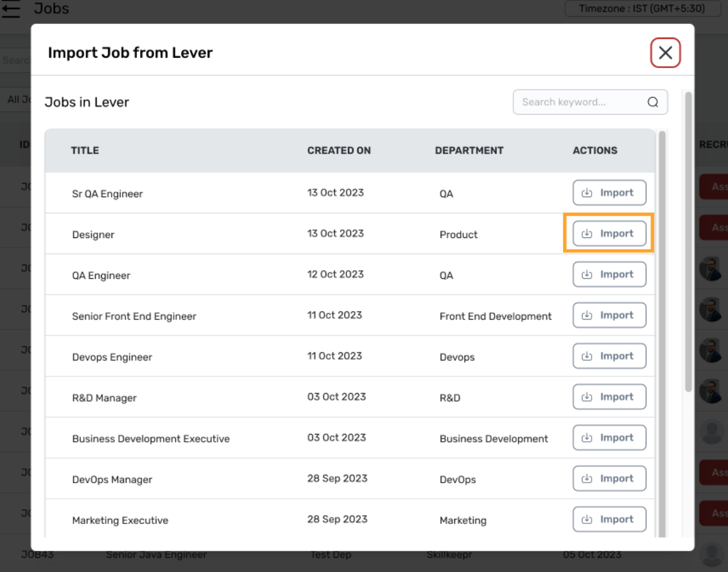The height and width of the screenshot is (572, 728).
Task: Import the Designer job
Action: click(609, 233)
